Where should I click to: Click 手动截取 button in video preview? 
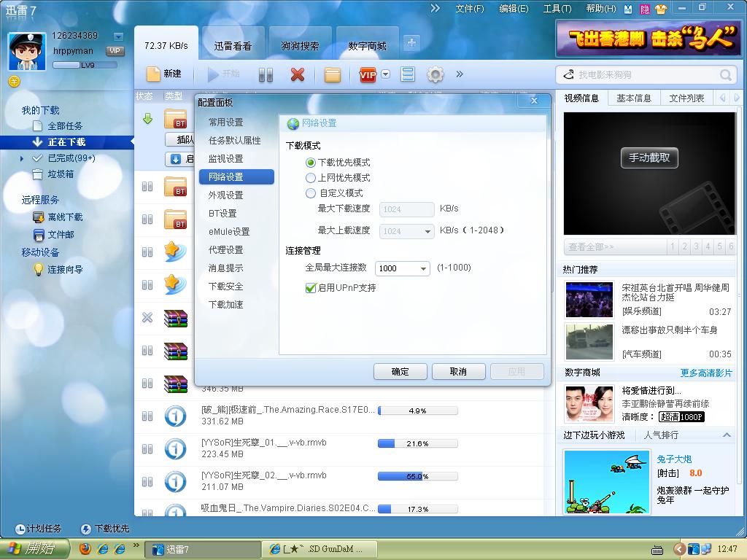(649, 157)
